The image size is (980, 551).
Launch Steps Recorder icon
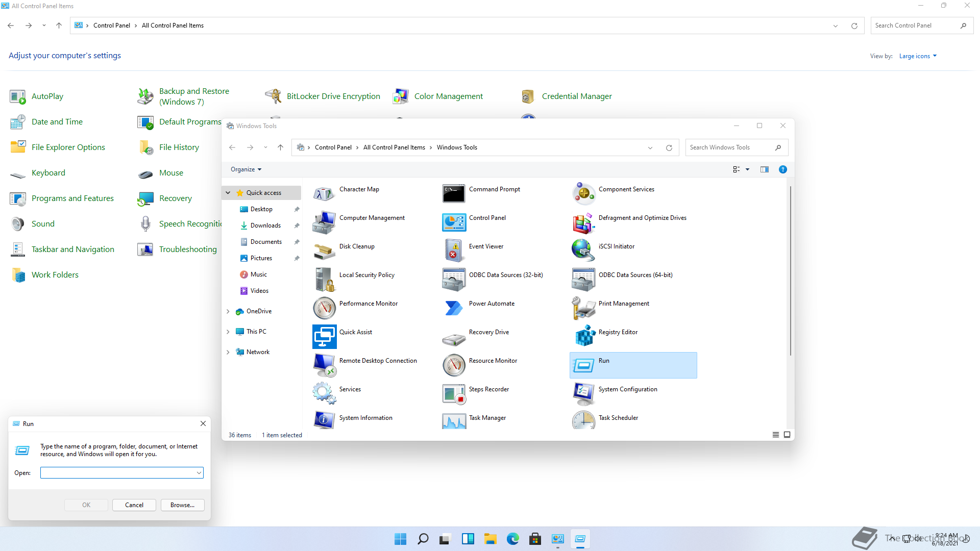[x=454, y=394]
